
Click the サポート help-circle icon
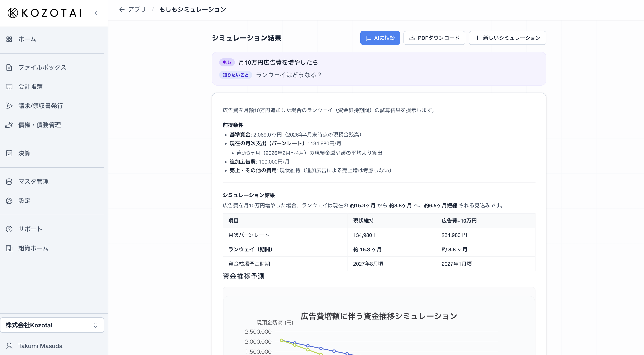(x=9, y=229)
